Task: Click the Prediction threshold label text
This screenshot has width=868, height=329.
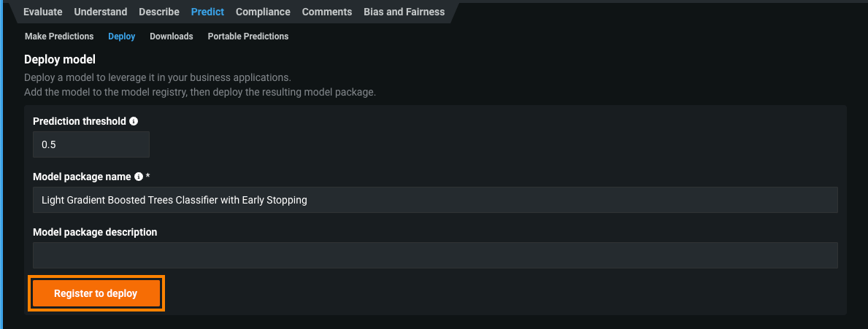Action: (80, 121)
